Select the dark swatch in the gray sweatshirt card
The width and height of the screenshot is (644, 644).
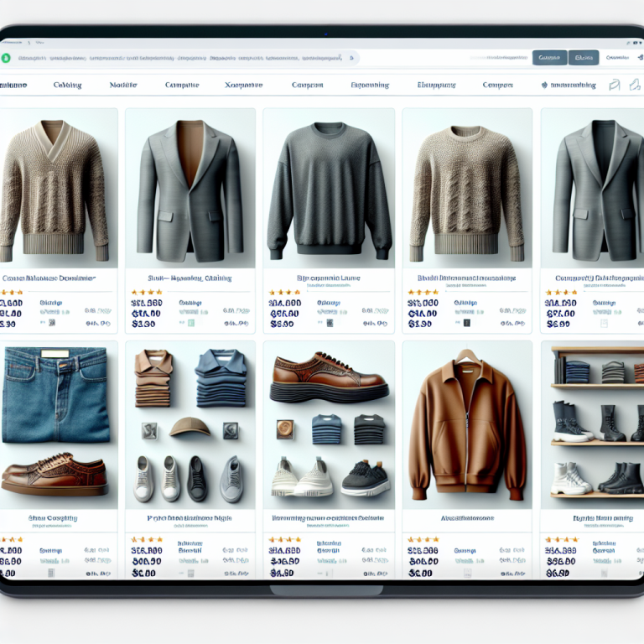click(x=330, y=323)
